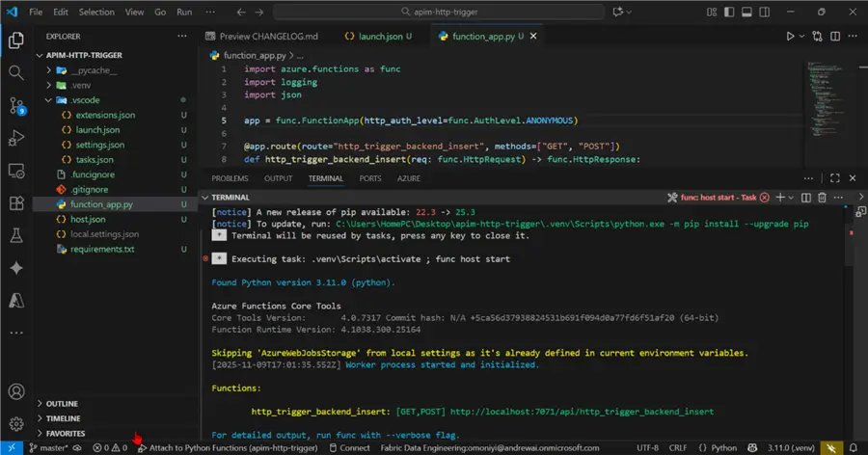Open localhost http_trigger_backend_insert URL in terminal
The image size is (868, 455).
tap(582, 412)
